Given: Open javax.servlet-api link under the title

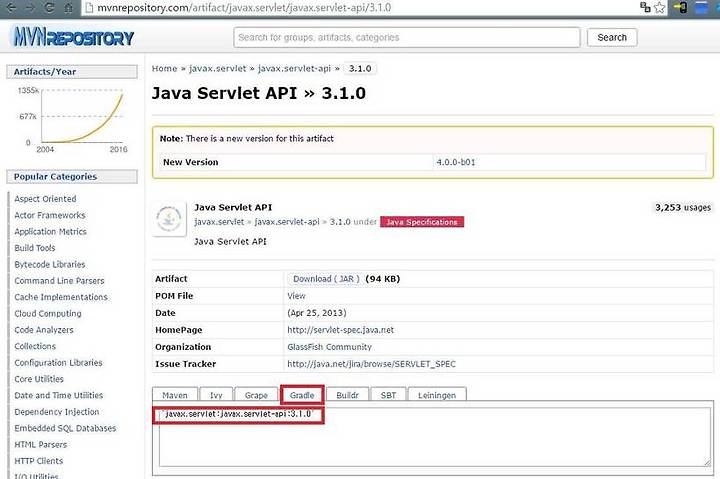Looking at the screenshot, I should [x=287, y=222].
